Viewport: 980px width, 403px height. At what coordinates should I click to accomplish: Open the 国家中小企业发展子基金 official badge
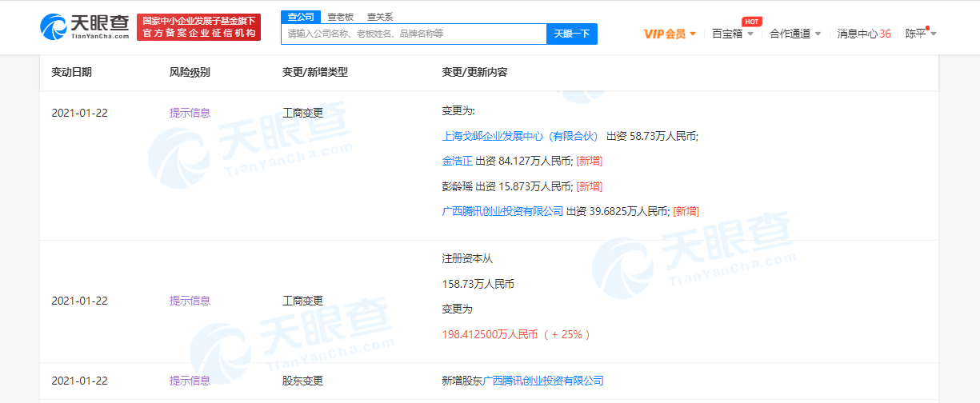pos(198,26)
